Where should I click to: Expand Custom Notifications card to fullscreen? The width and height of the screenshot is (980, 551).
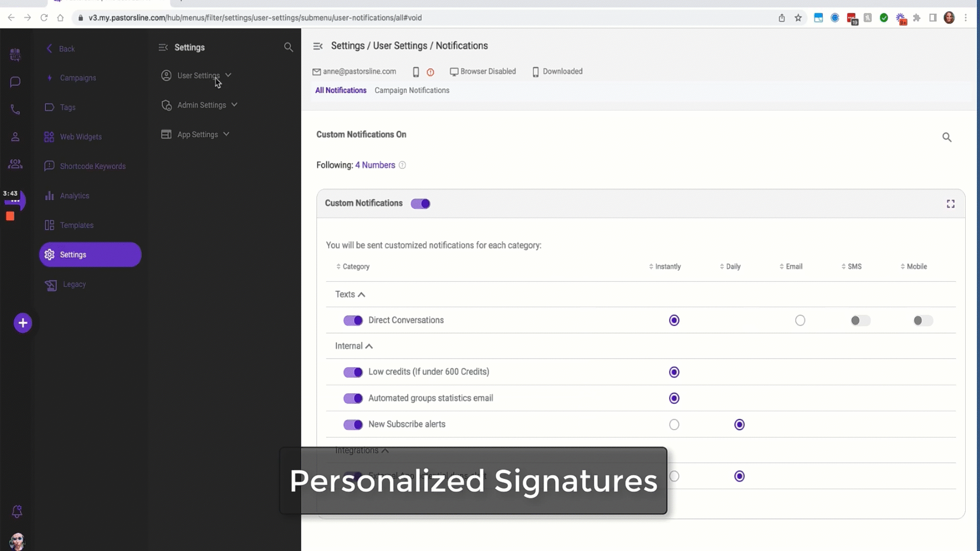pyautogui.click(x=950, y=204)
